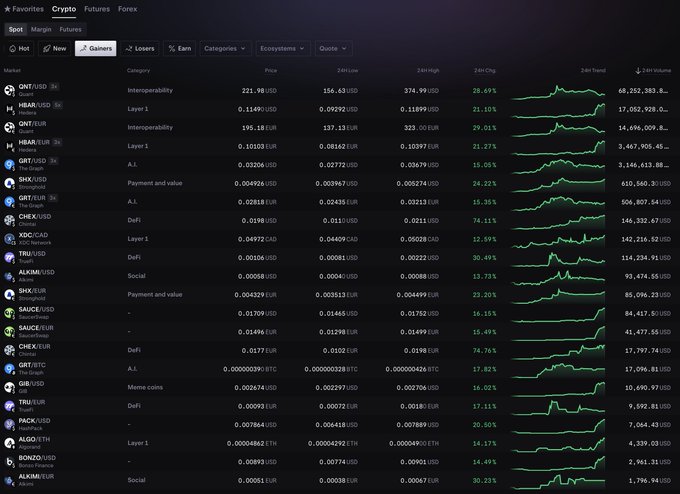Click the GRT/USD Graph icon

click(x=10, y=165)
